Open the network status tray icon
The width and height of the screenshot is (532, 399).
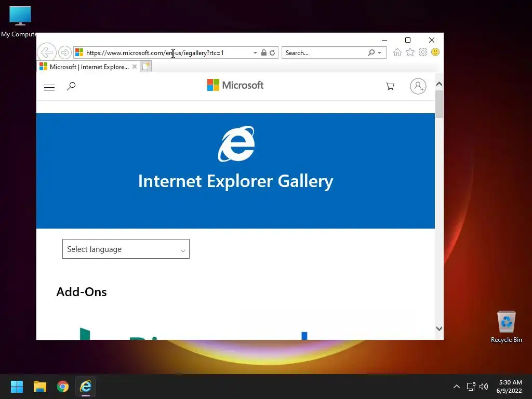(471, 387)
